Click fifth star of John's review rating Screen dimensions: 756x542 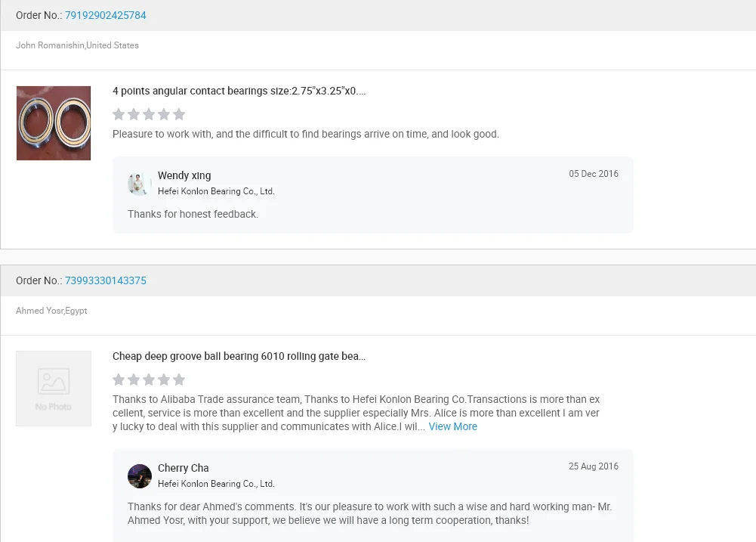[x=179, y=114]
